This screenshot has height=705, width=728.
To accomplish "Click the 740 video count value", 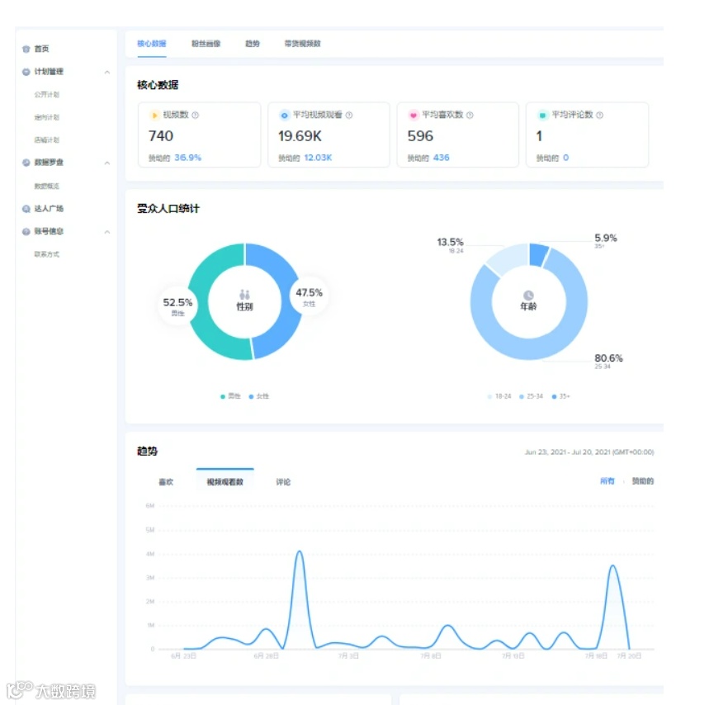I will pos(161,136).
